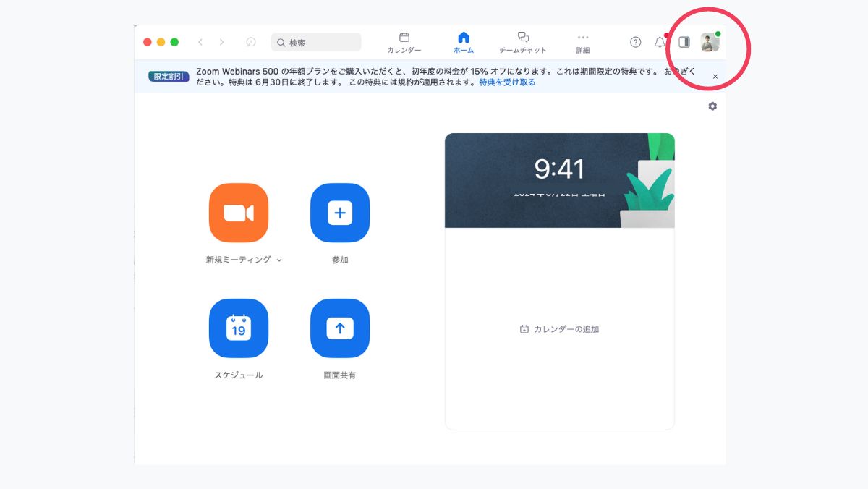Switch to the Calendar (カレンダー) tab

404,42
